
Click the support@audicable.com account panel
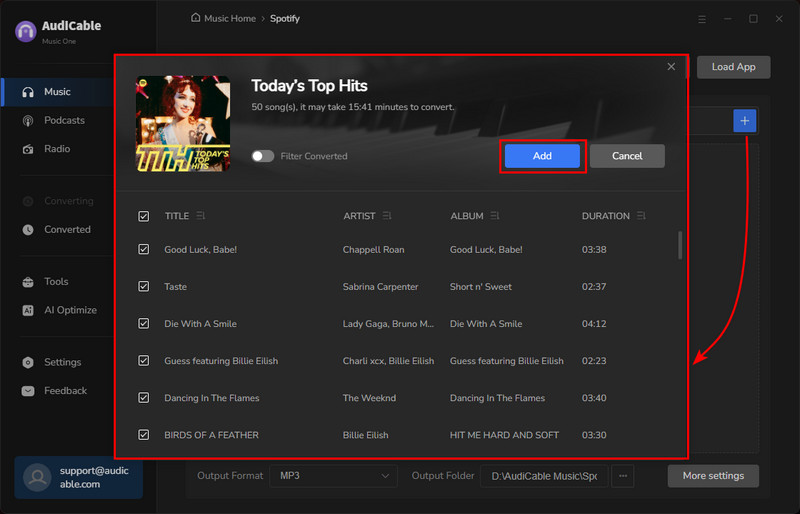(79, 478)
